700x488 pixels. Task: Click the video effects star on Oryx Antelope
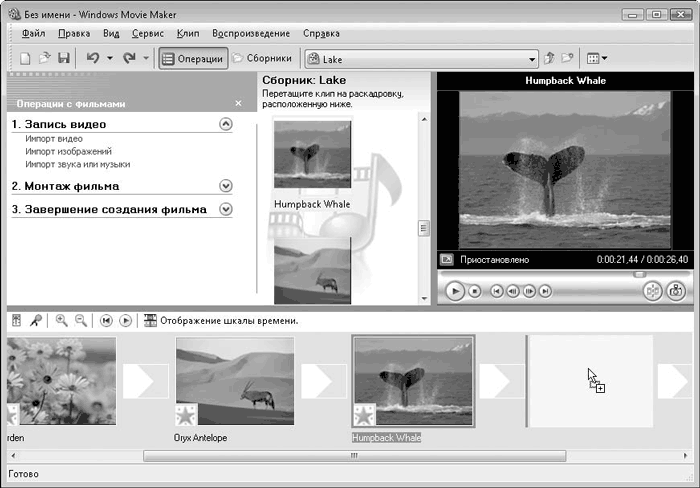pos(186,414)
